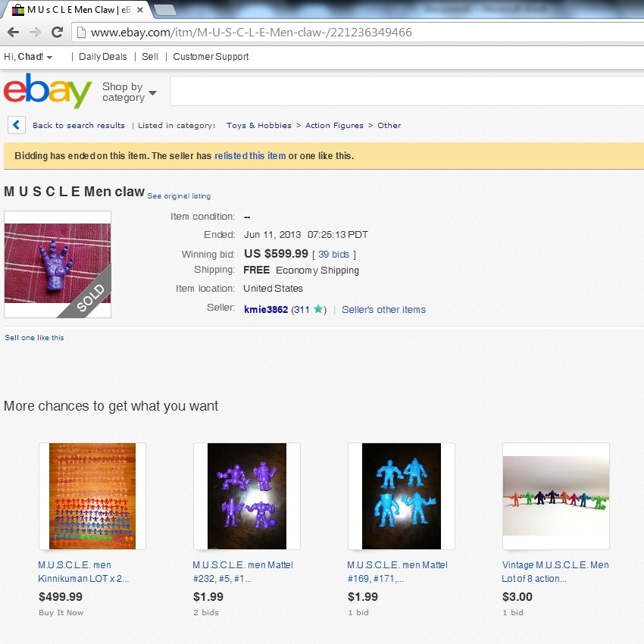Click the browser forward arrow
This screenshot has width=644, height=644.
coord(36,32)
